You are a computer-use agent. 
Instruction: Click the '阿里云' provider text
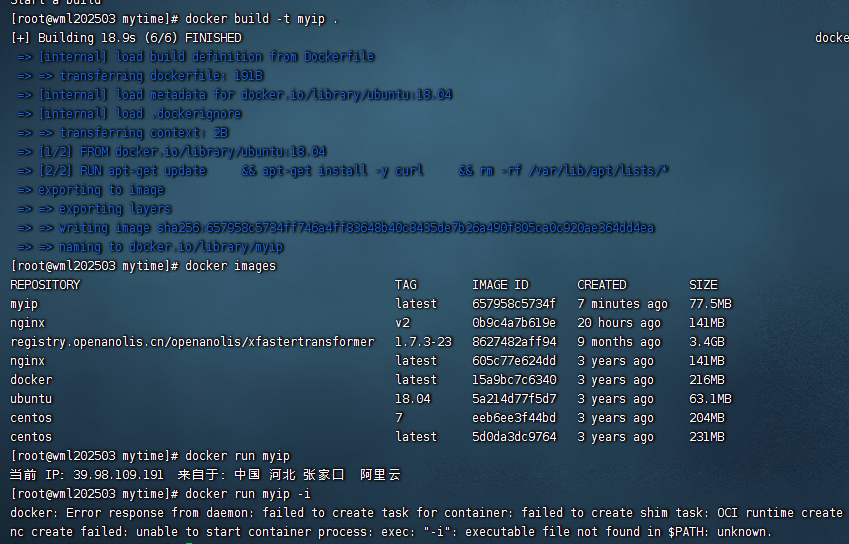coord(380,475)
